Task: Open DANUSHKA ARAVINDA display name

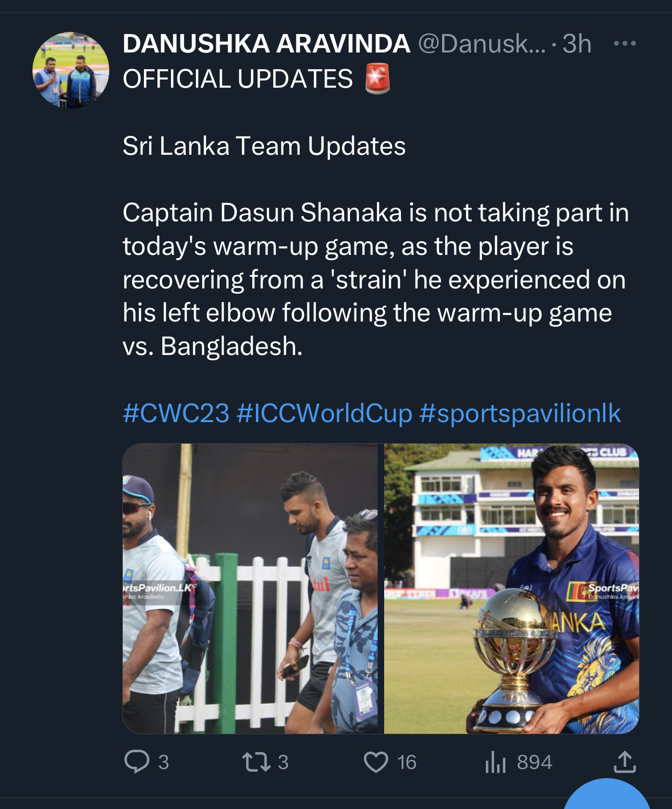Action: coord(266,44)
